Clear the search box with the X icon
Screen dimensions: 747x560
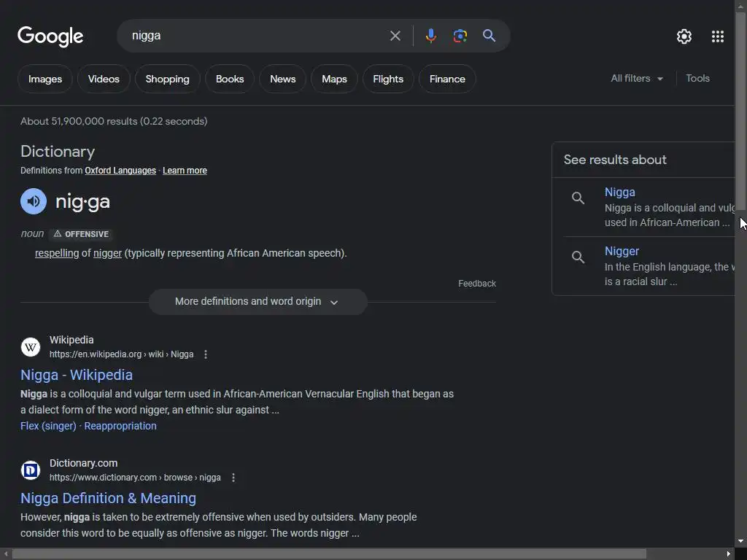(395, 36)
